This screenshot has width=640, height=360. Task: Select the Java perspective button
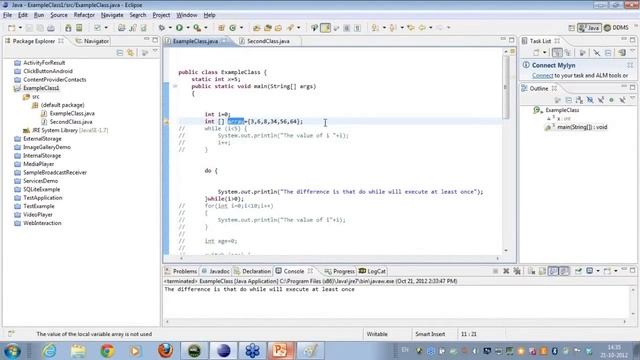tap(589, 28)
